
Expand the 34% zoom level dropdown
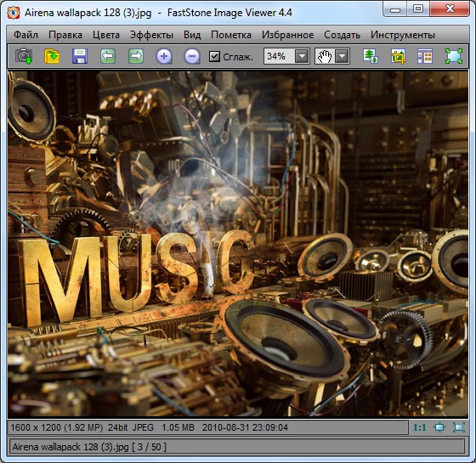point(302,56)
